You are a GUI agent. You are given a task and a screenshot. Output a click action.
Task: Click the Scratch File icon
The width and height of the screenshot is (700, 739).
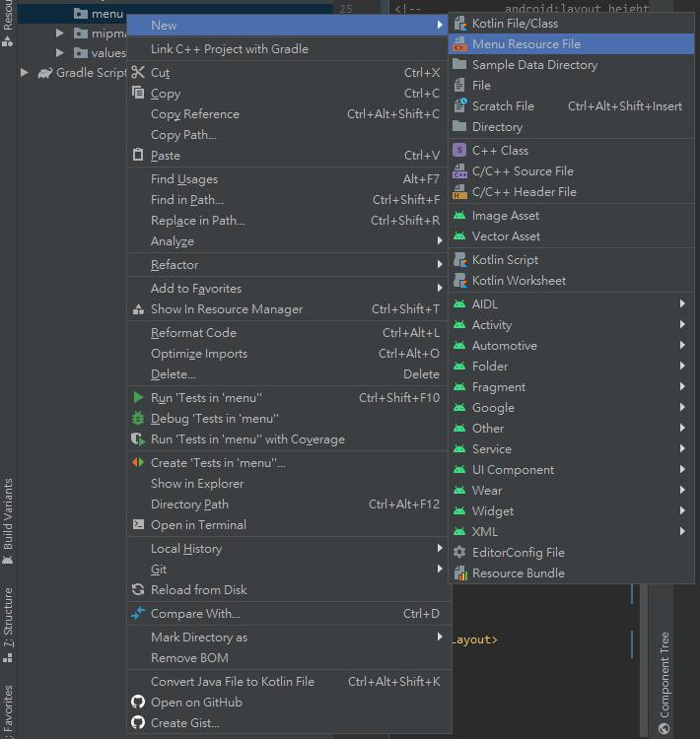[x=459, y=106]
